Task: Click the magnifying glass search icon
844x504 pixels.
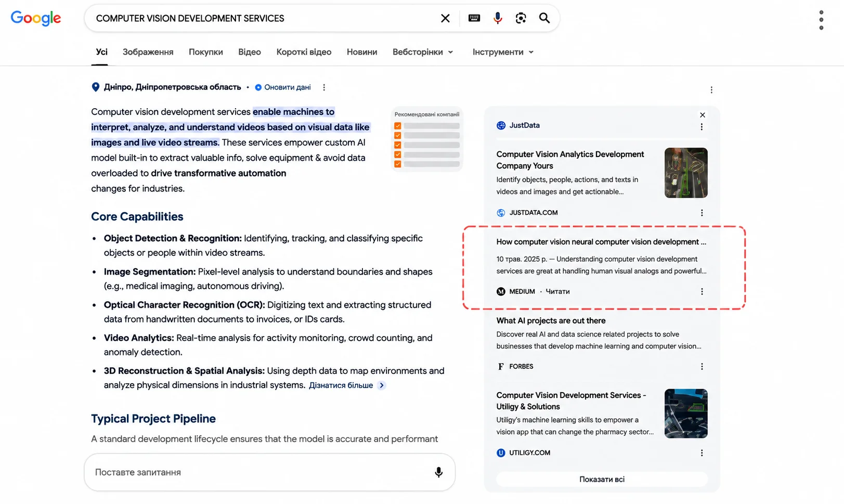Action: [x=544, y=18]
